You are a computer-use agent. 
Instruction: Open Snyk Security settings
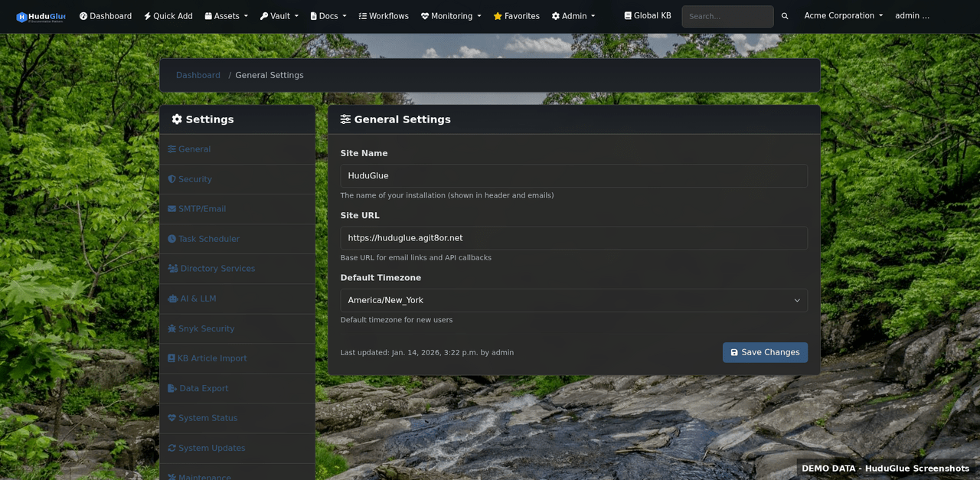coord(237,328)
